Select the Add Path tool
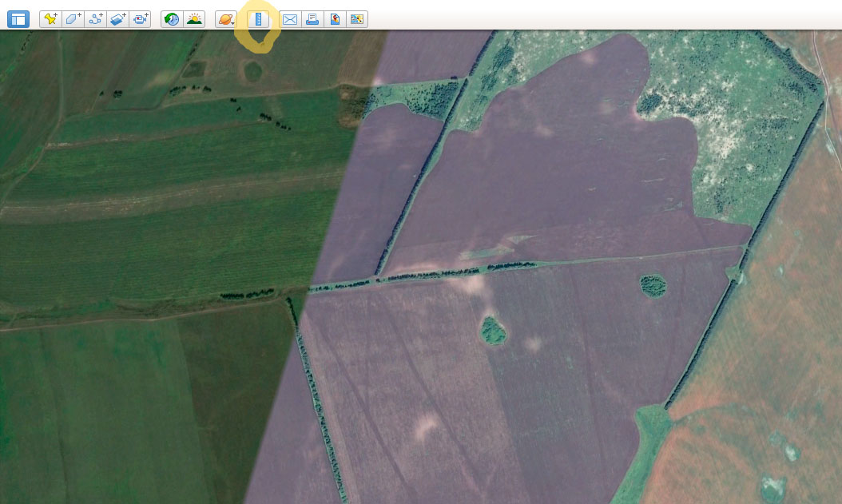 point(96,19)
